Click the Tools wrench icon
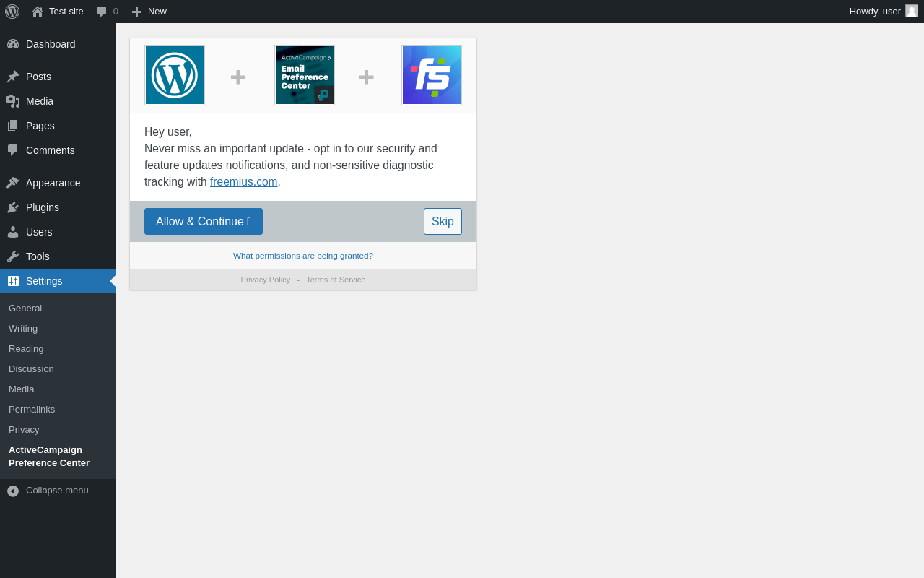Screen dimensions: 924x578 tap(13, 256)
